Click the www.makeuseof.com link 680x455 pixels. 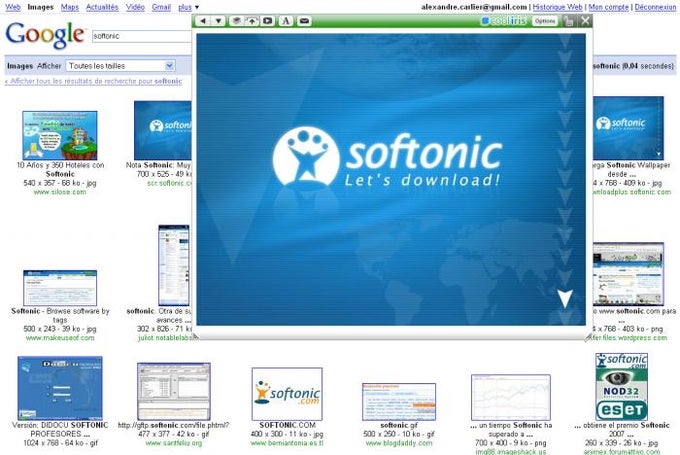point(60,338)
